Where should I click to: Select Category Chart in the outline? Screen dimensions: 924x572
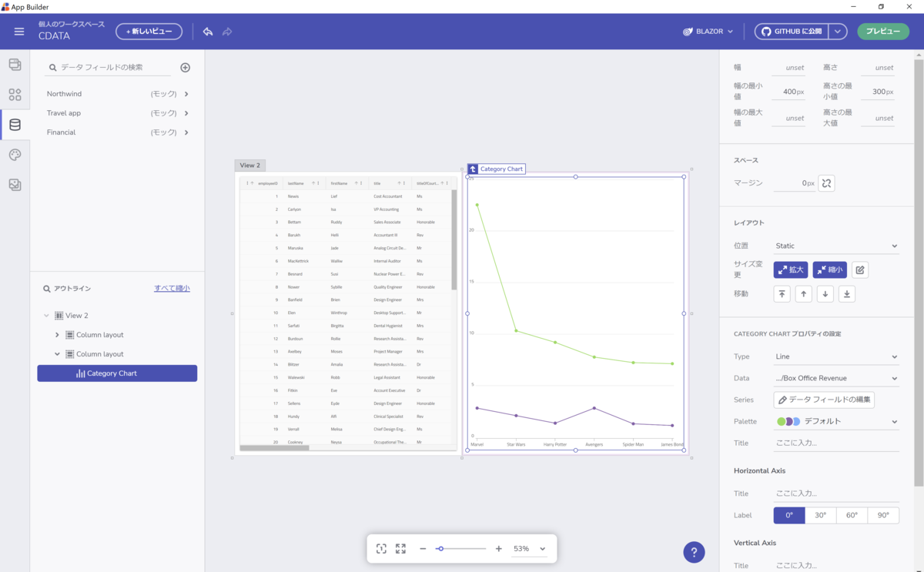point(117,373)
